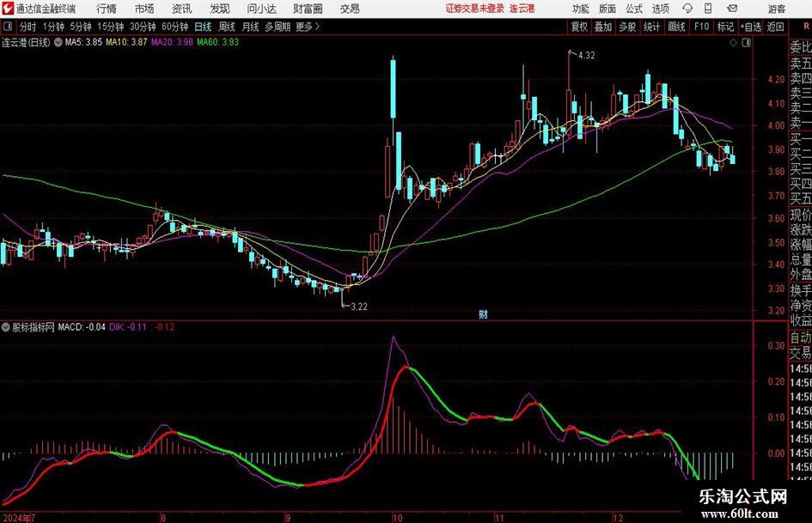
Task: Click the 2024年7 date label
Action: tap(19, 518)
